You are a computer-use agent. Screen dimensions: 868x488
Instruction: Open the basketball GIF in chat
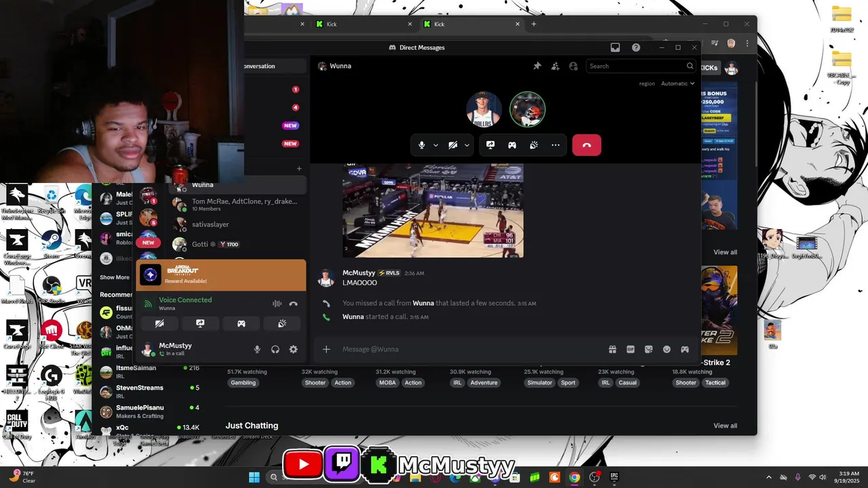click(433, 211)
